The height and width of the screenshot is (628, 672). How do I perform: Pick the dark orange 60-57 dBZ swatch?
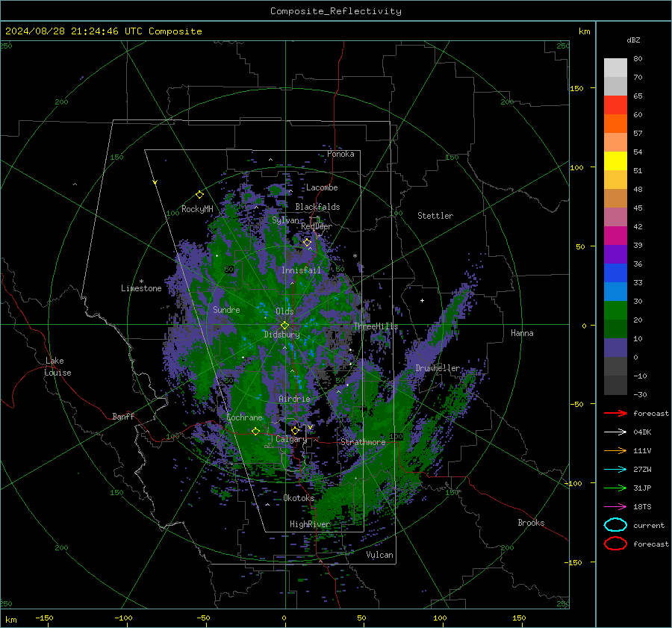[x=615, y=123]
